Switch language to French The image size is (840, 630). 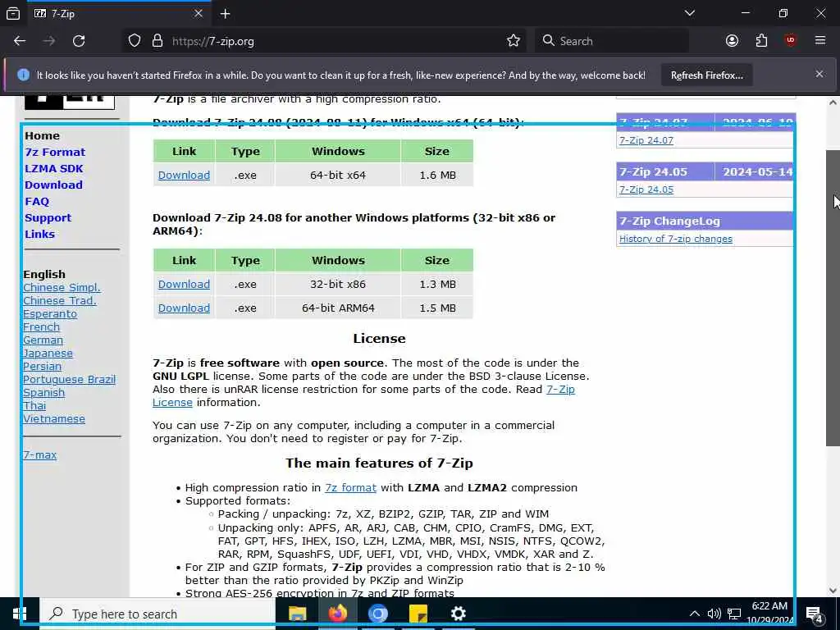(41, 326)
